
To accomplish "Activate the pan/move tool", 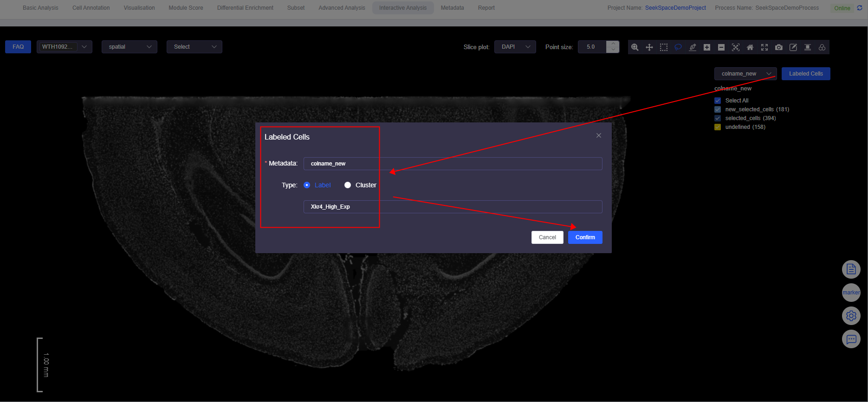I will click(x=649, y=47).
